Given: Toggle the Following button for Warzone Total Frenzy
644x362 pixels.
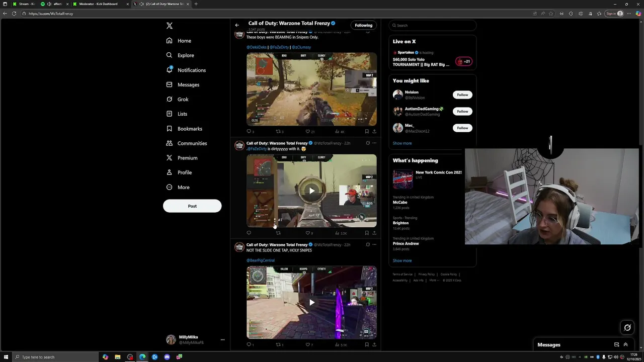Looking at the screenshot, I should point(363,25).
